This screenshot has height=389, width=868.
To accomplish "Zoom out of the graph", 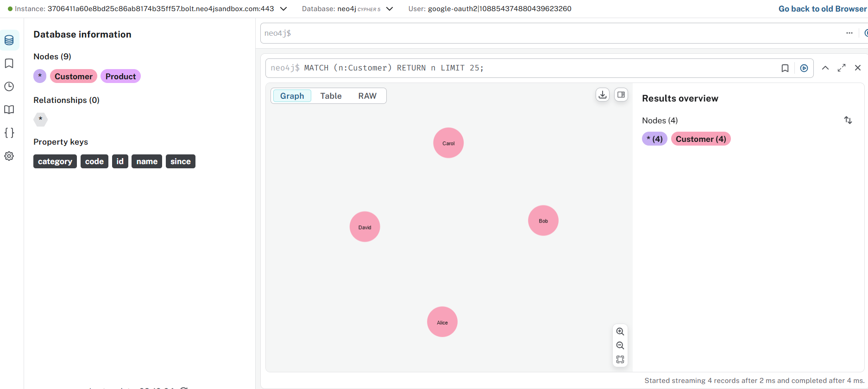I will (x=620, y=345).
